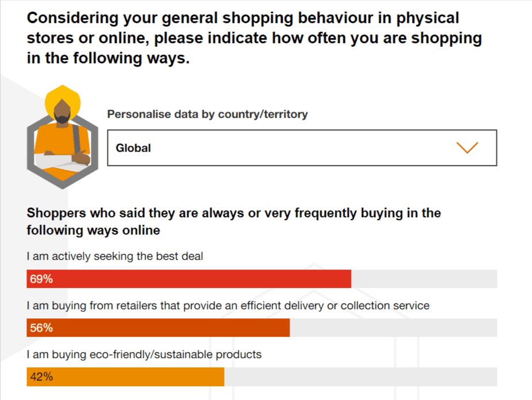Click the efficient delivery or collection service label
Viewport: 532px width, 400px height.
[x=228, y=305]
